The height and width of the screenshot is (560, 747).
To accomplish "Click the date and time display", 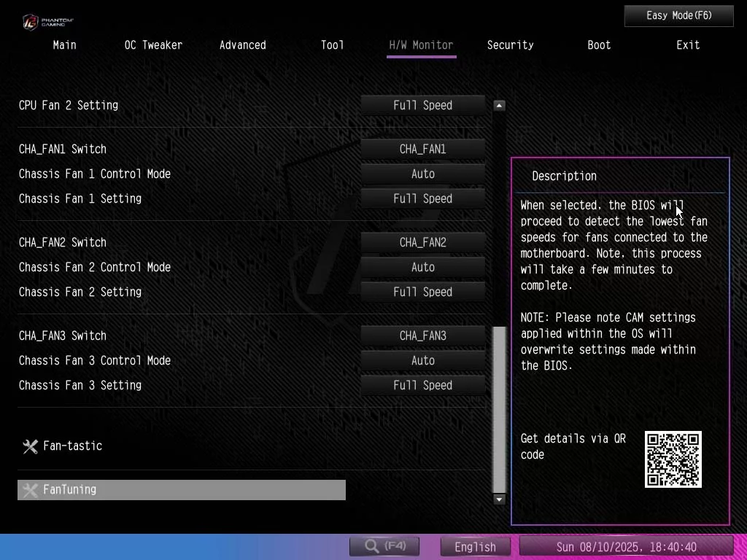I will (x=626, y=547).
